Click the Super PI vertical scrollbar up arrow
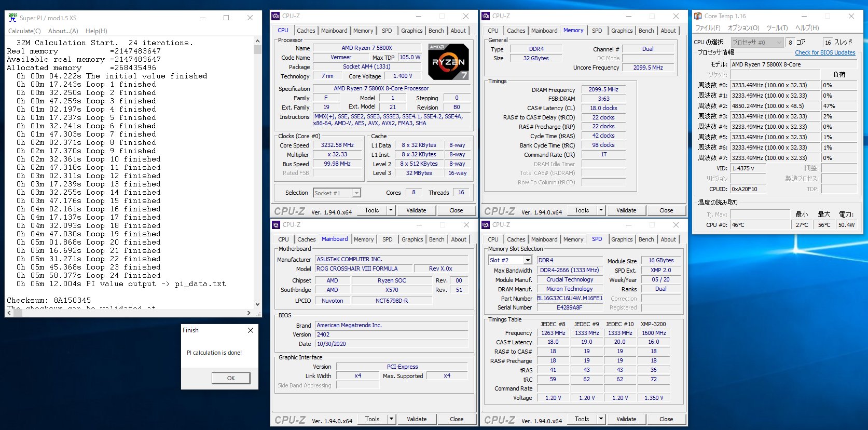868x430 pixels. (x=257, y=41)
